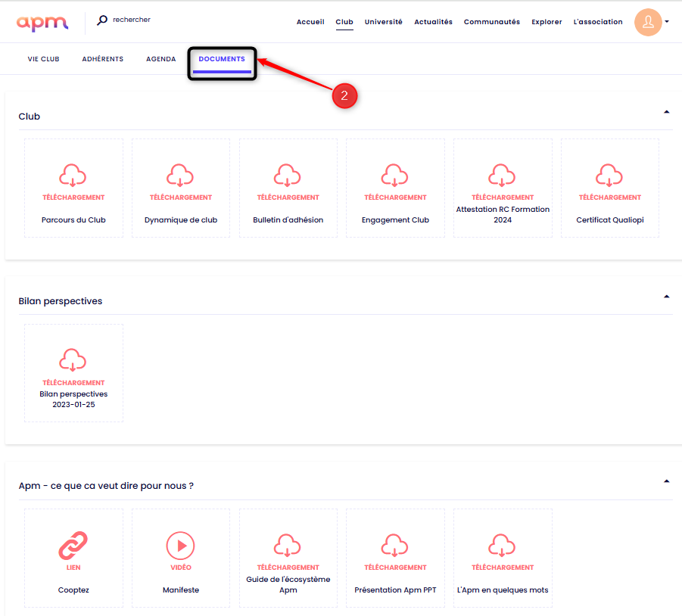Collapse the Apm ce que ca veut dire section

coord(666,481)
